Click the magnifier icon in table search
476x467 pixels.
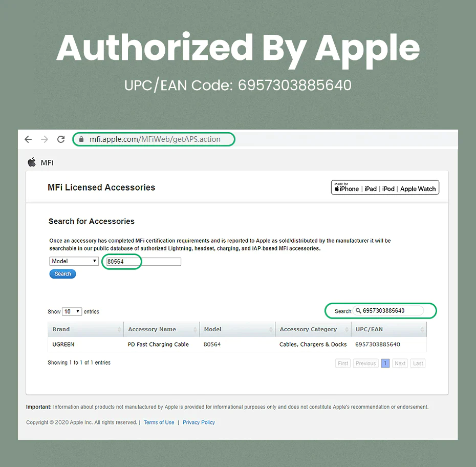click(358, 311)
